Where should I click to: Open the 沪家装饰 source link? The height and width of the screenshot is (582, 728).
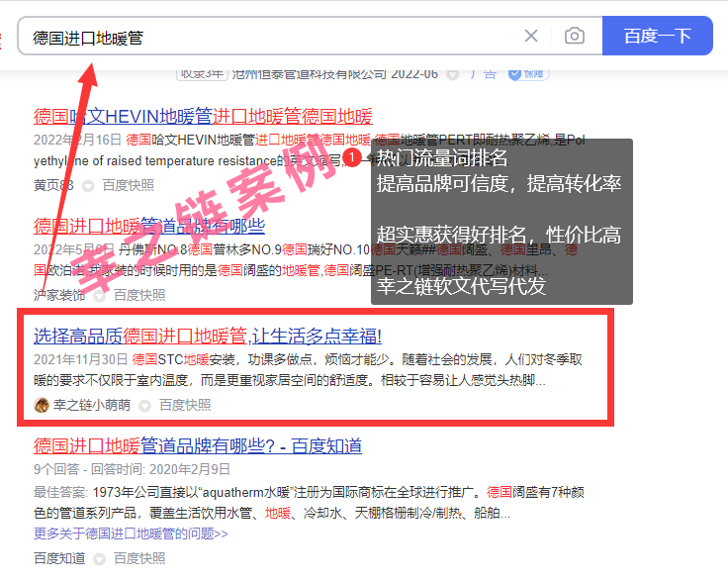click(59, 295)
